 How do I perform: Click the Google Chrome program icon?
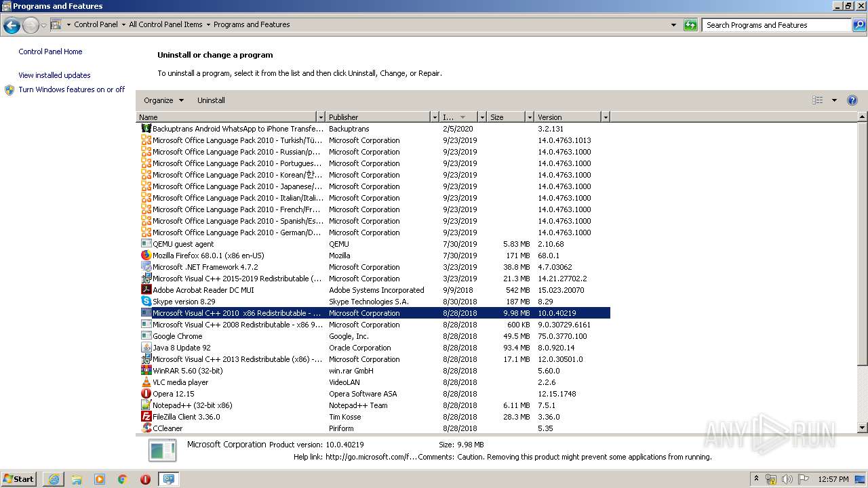146,336
